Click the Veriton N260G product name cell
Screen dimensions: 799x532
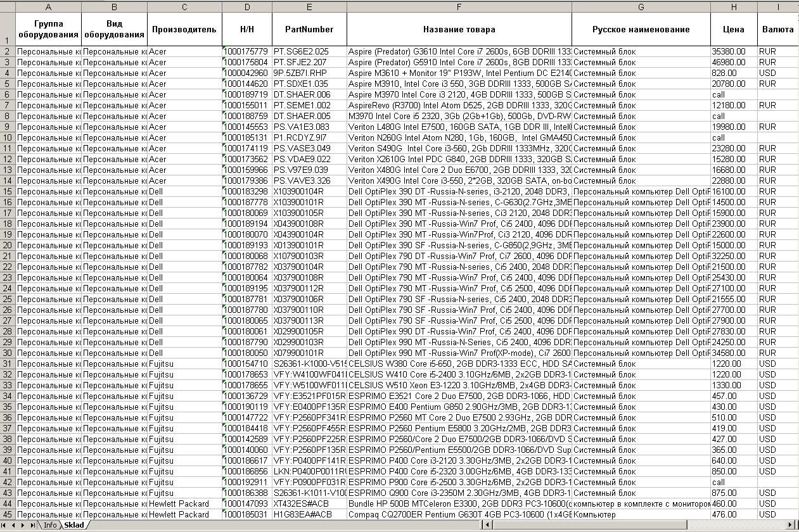point(459,137)
